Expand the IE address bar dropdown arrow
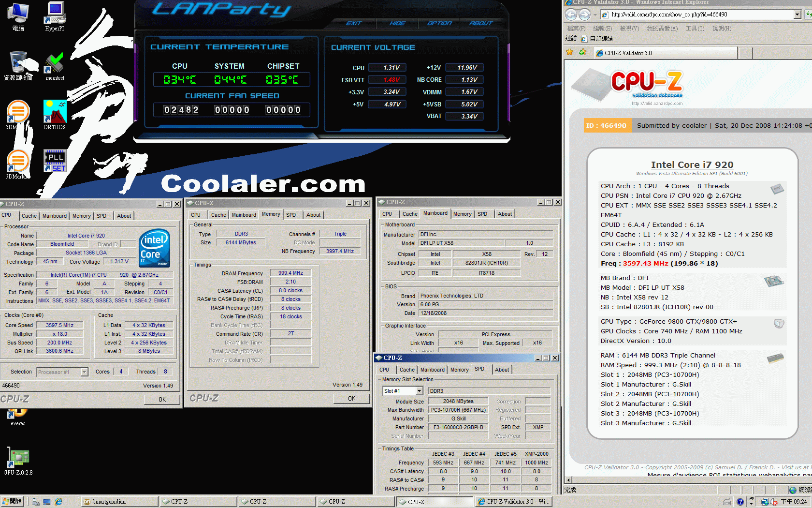The height and width of the screenshot is (508, 812). (x=797, y=15)
